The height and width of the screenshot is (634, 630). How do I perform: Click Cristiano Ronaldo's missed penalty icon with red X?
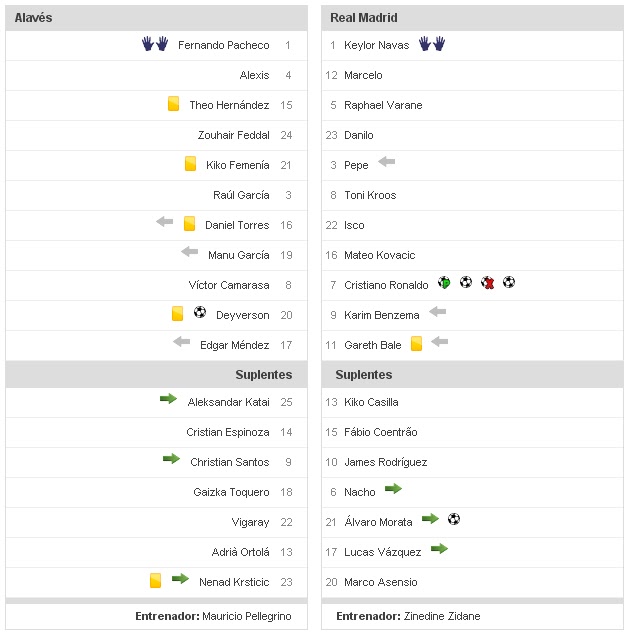tap(488, 283)
